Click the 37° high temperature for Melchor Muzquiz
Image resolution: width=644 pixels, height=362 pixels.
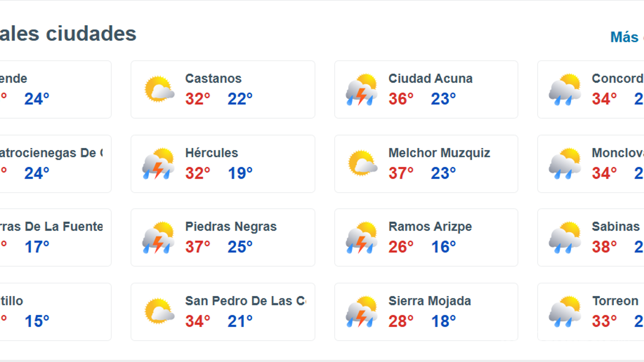400,173
